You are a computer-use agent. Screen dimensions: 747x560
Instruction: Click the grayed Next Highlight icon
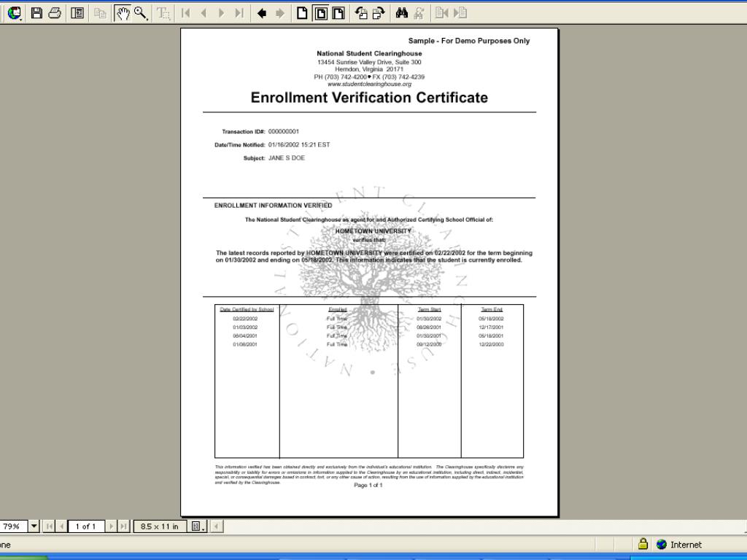click(x=460, y=13)
